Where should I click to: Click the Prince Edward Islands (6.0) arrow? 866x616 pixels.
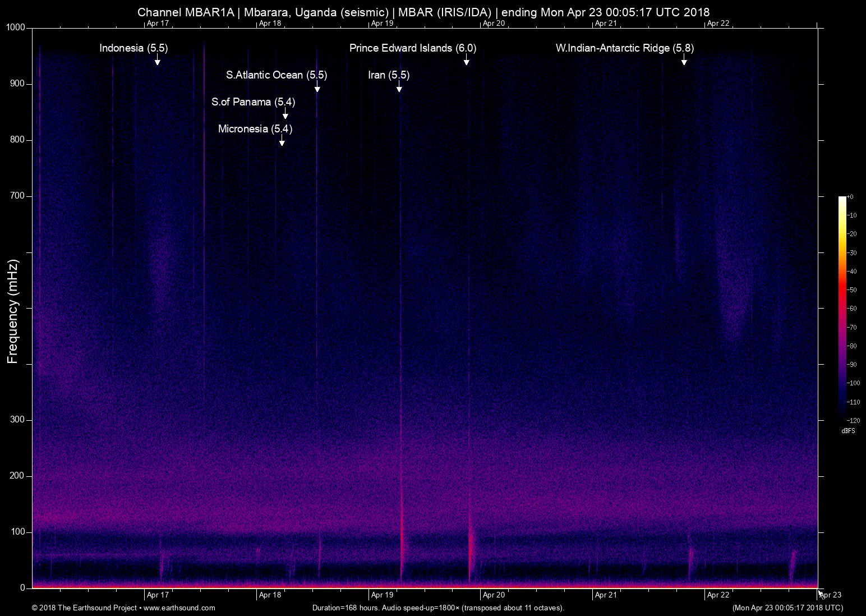[x=467, y=61]
